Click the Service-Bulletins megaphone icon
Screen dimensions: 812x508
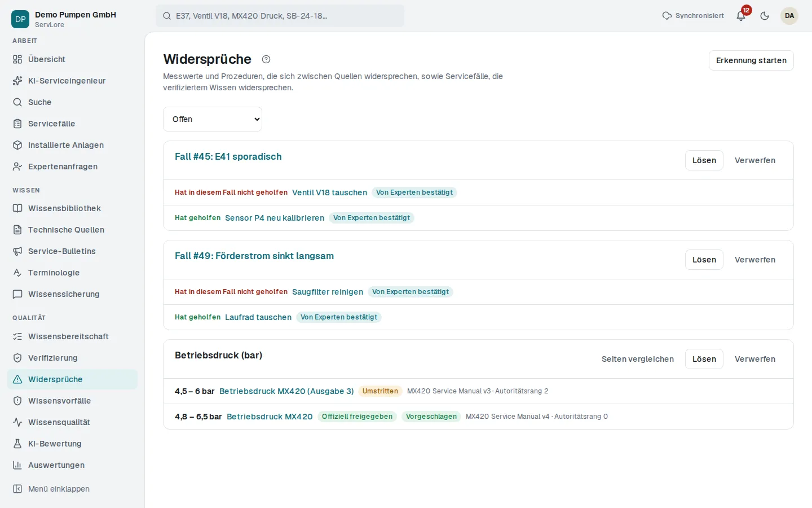17,251
